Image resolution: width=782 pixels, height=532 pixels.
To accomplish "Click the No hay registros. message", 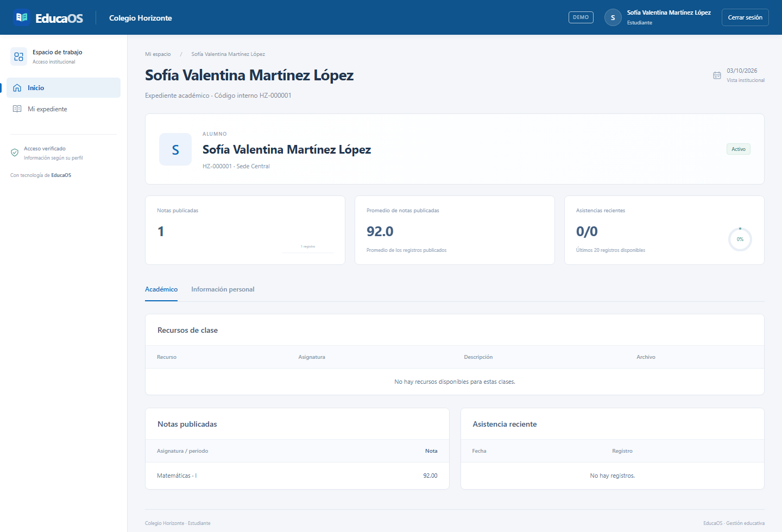I will click(613, 476).
